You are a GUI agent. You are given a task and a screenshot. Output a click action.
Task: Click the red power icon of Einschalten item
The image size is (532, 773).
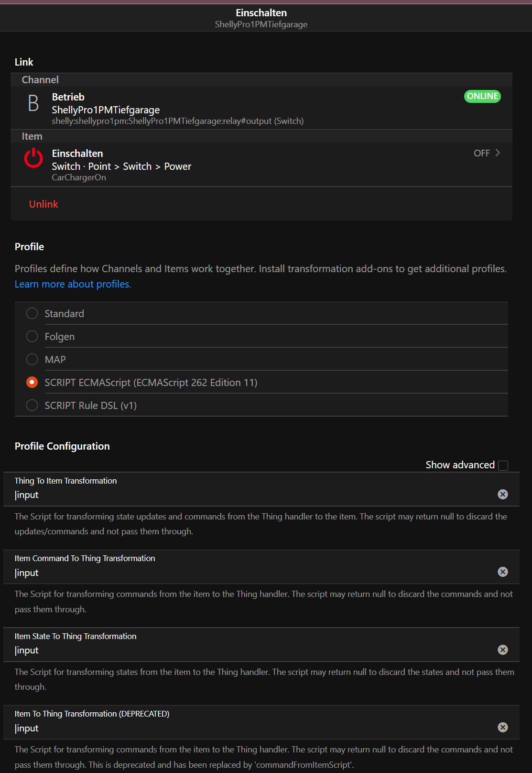tap(33, 158)
